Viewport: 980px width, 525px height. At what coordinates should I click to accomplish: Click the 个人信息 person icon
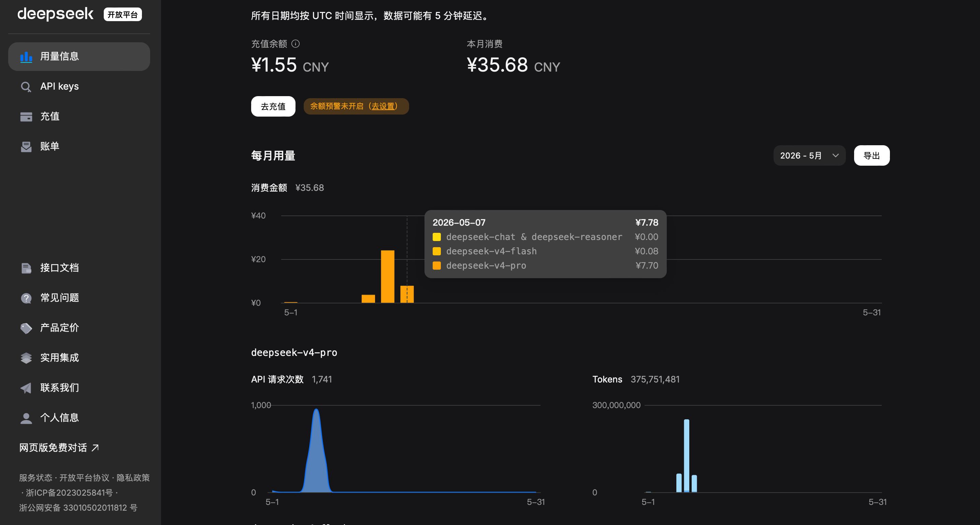pyautogui.click(x=26, y=418)
